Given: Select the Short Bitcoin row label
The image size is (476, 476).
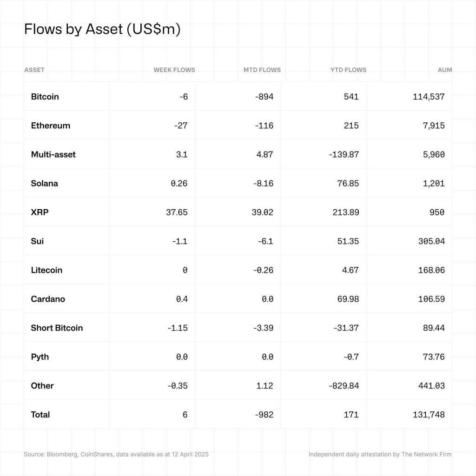Looking at the screenshot, I should (x=57, y=328).
